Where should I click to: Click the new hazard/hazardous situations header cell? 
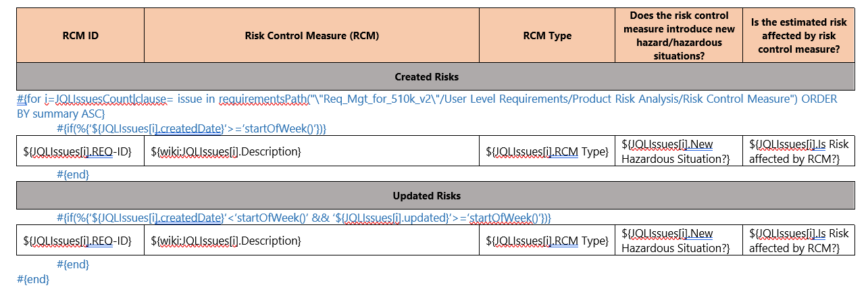tap(679, 36)
